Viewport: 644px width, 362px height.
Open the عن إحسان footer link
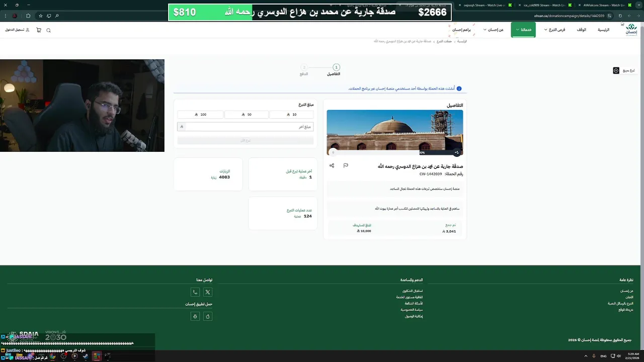pos(627,291)
